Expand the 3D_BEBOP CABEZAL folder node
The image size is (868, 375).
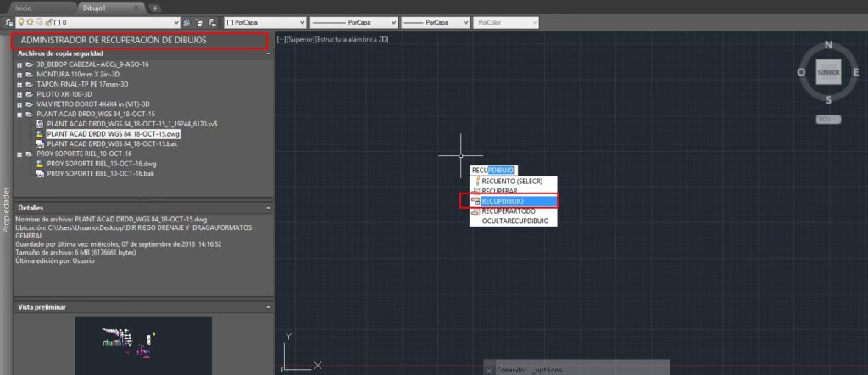tap(19, 64)
